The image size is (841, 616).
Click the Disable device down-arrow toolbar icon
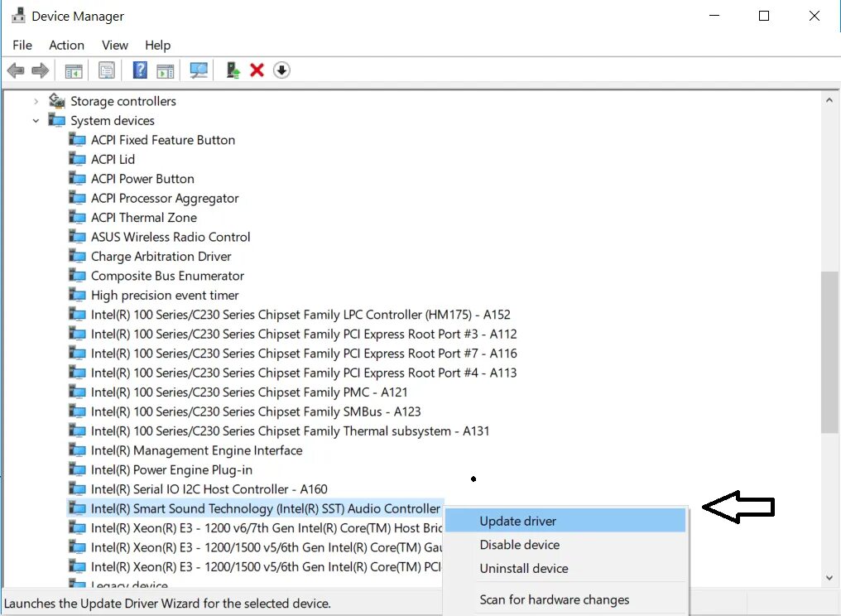(x=281, y=70)
